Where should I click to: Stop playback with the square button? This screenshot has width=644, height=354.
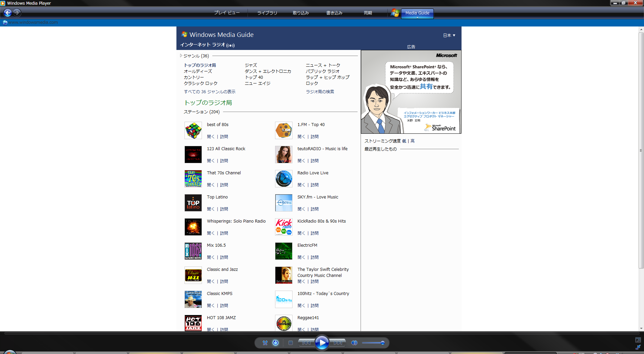tap(290, 343)
